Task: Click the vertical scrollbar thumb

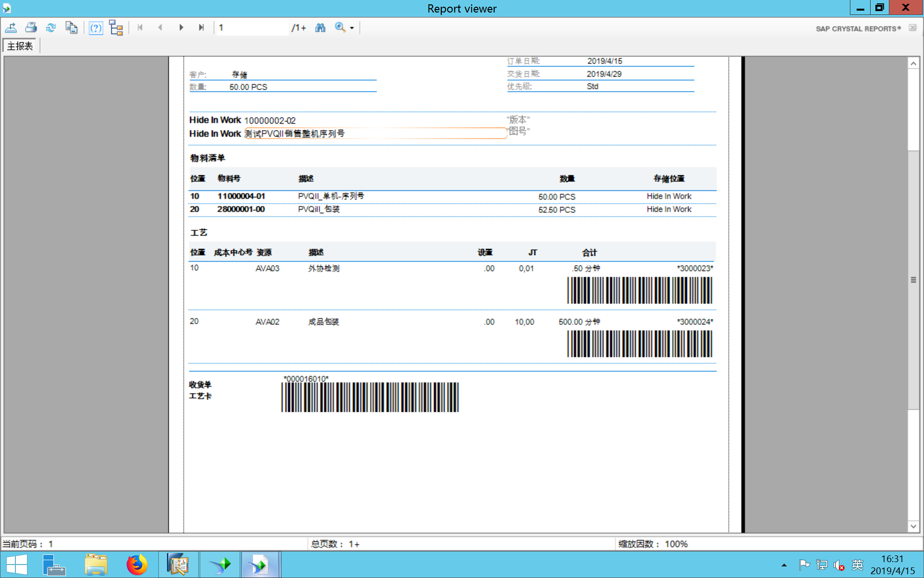Action: click(913, 280)
